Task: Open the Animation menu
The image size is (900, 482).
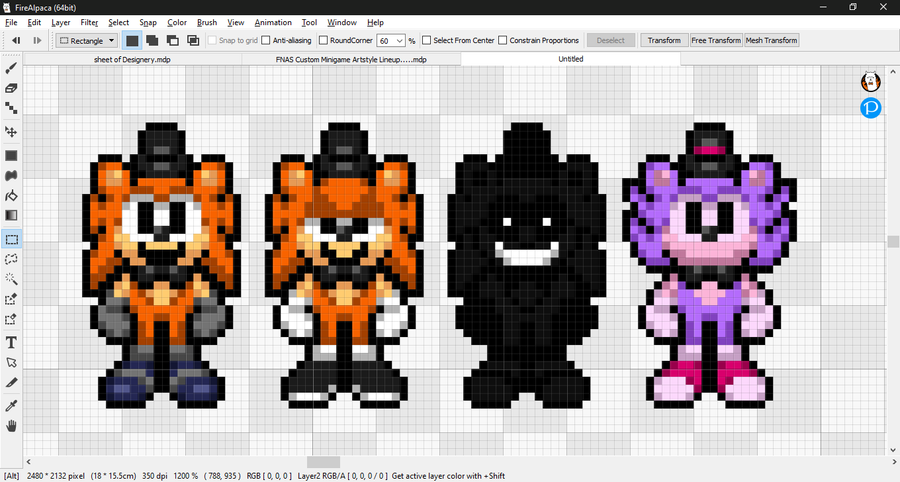Action: [273, 22]
